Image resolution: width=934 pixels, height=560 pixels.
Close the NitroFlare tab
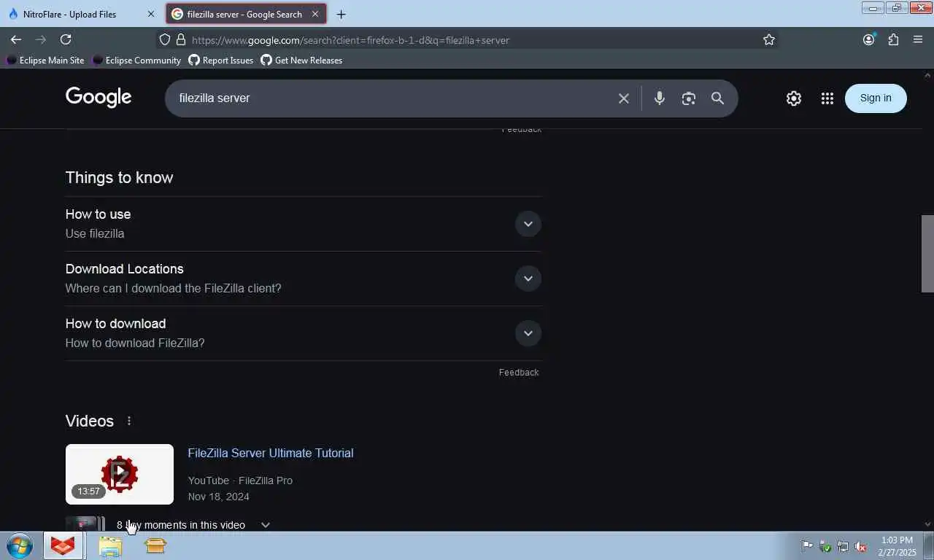click(150, 14)
